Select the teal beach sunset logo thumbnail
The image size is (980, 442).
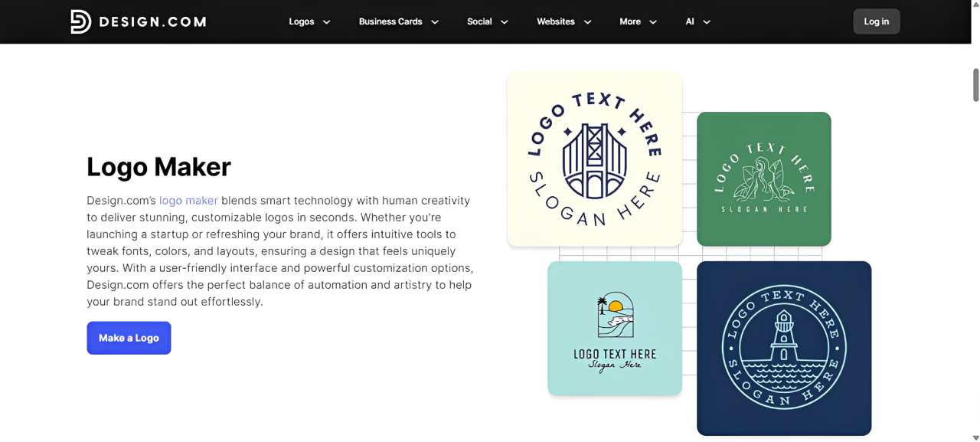[615, 329]
